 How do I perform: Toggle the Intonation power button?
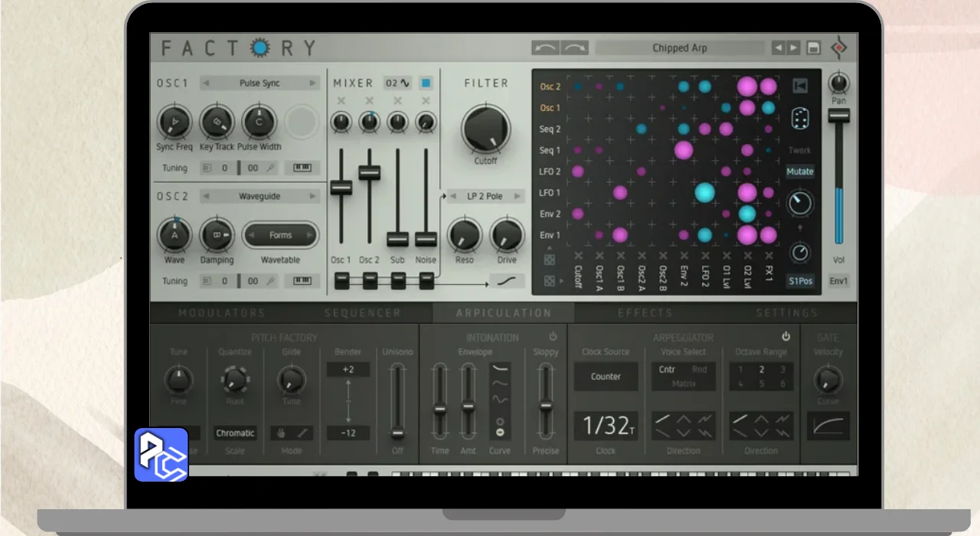(x=553, y=337)
